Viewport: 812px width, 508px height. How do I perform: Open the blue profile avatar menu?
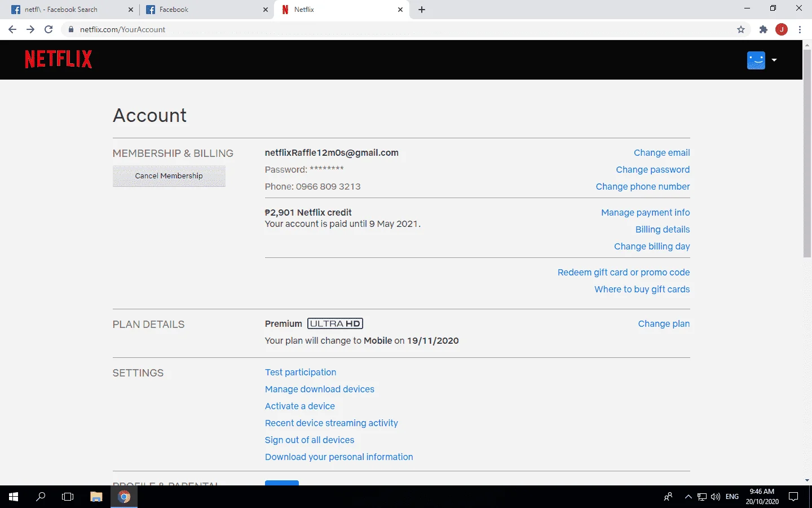click(756, 60)
